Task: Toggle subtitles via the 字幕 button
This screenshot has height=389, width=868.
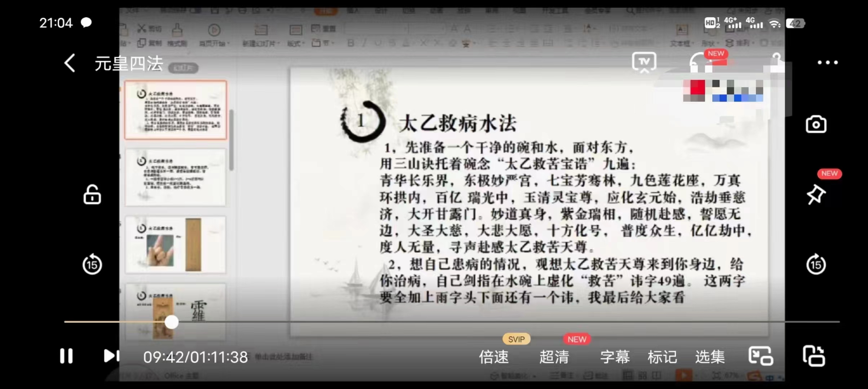Action: [x=615, y=357]
